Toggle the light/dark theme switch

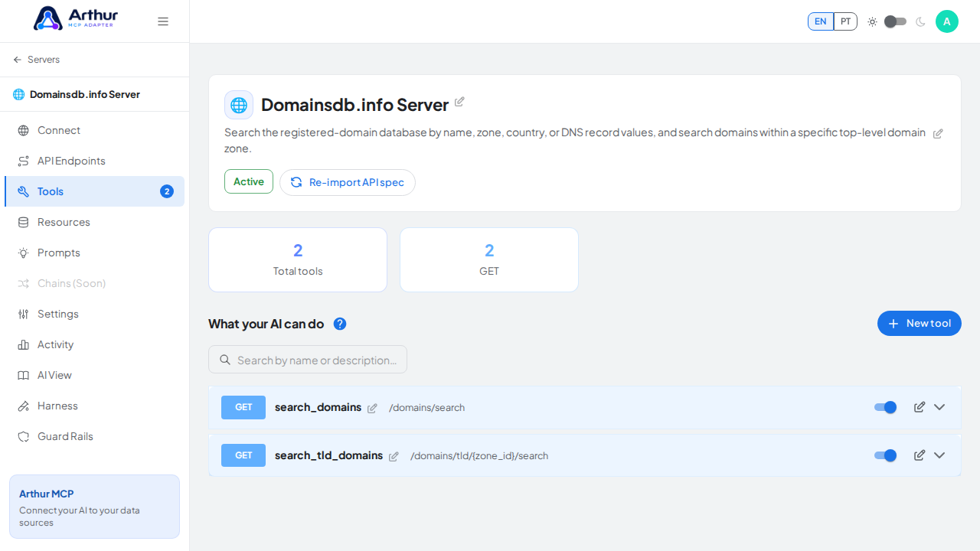[x=895, y=21]
